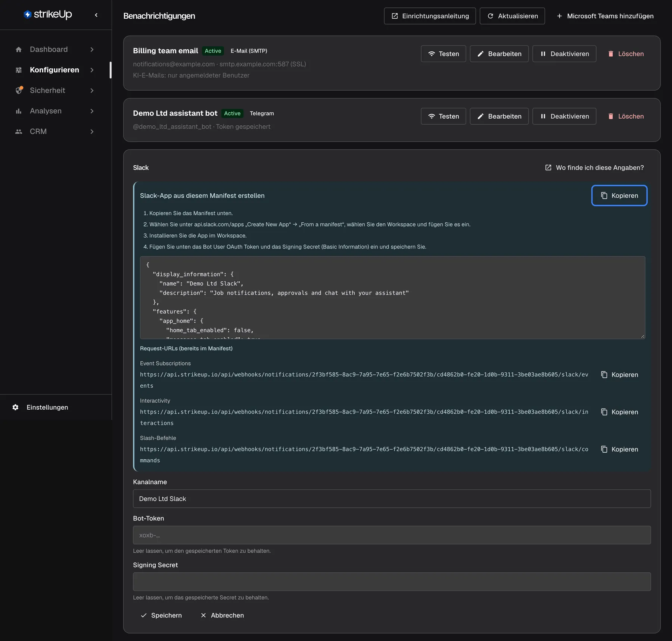Click the Dashboard home icon
672x641 pixels.
click(19, 50)
